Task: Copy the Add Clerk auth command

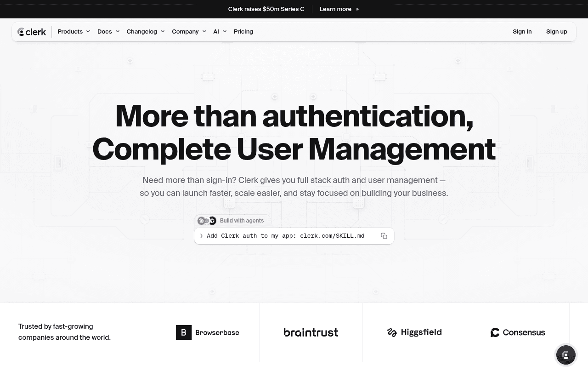Action: click(x=384, y=236)
